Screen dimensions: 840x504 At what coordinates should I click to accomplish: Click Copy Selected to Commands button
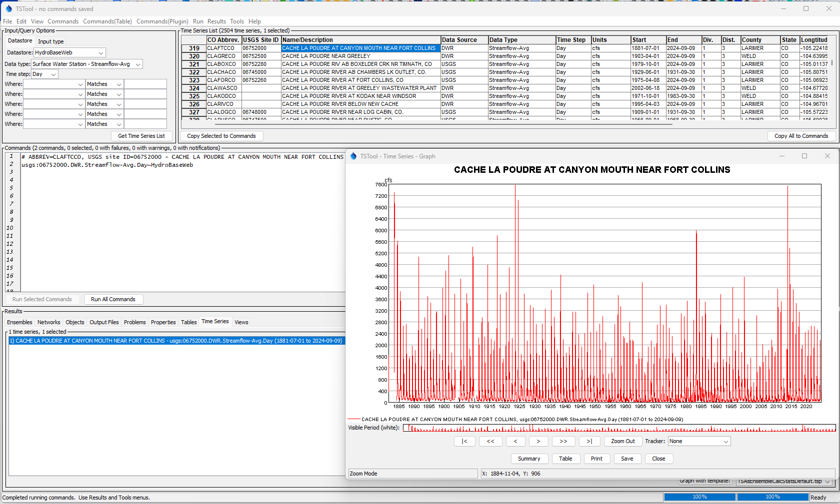tap(221, 136)
